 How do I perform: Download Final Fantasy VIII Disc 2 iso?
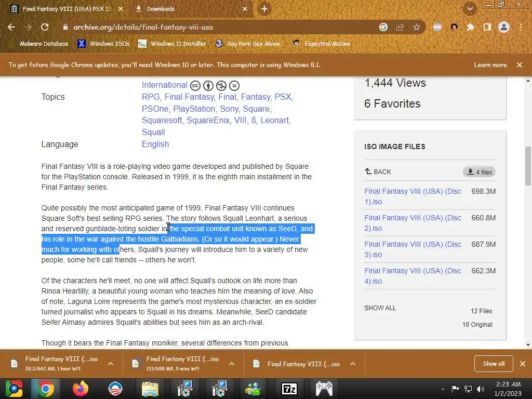413,223
